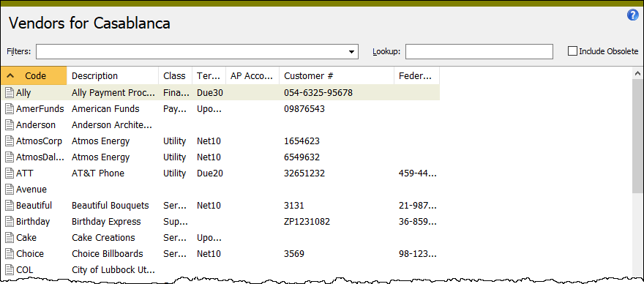Sort by the Feder... column header
This screenshot has width=644, height=284.
417,75
